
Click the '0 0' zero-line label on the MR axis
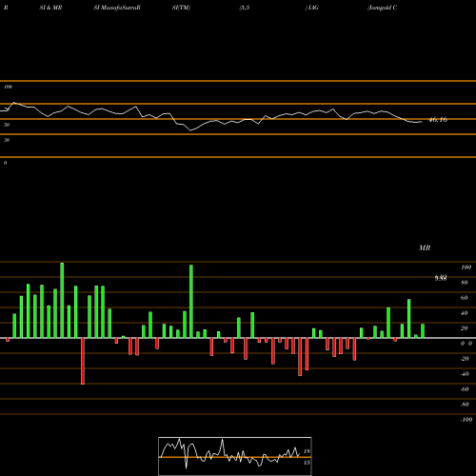click(466, 344)
